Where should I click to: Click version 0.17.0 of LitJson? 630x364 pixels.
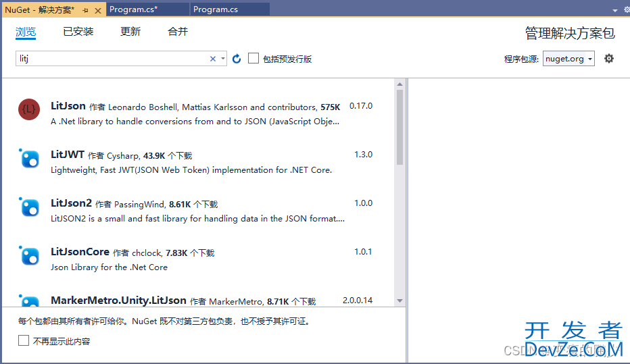click(x=361, y=106)
